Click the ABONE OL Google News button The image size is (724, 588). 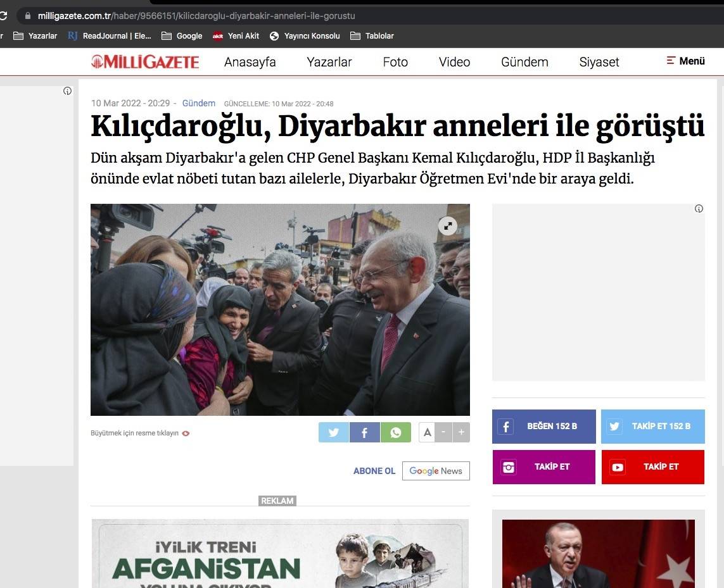pyautogui.click(x=436, y=471)
